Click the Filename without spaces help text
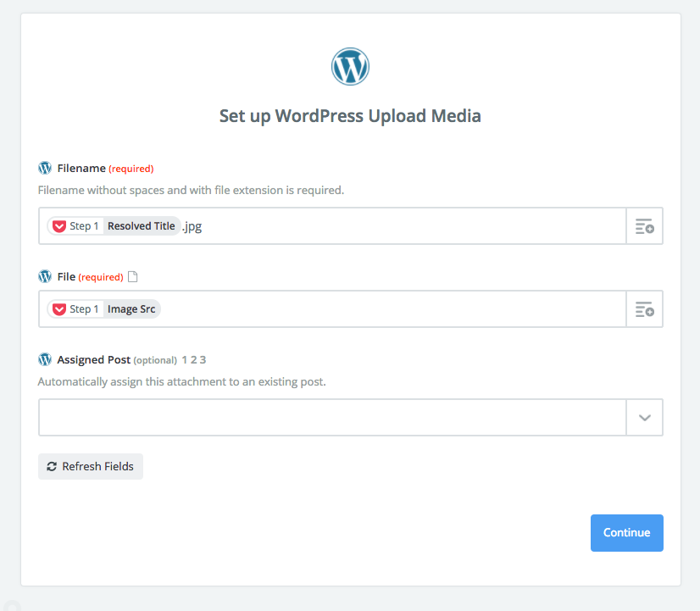 click(x=191, y=190)
